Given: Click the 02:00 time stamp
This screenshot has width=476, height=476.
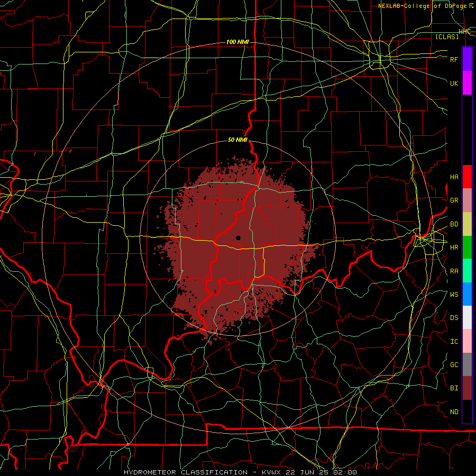Looking at the screenshot, I should (x=345, y=472).
